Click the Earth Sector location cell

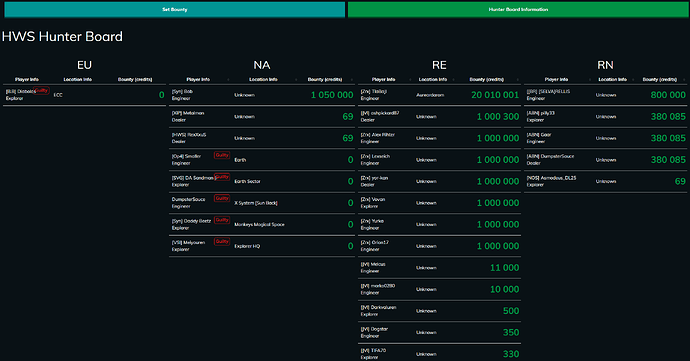247,181
